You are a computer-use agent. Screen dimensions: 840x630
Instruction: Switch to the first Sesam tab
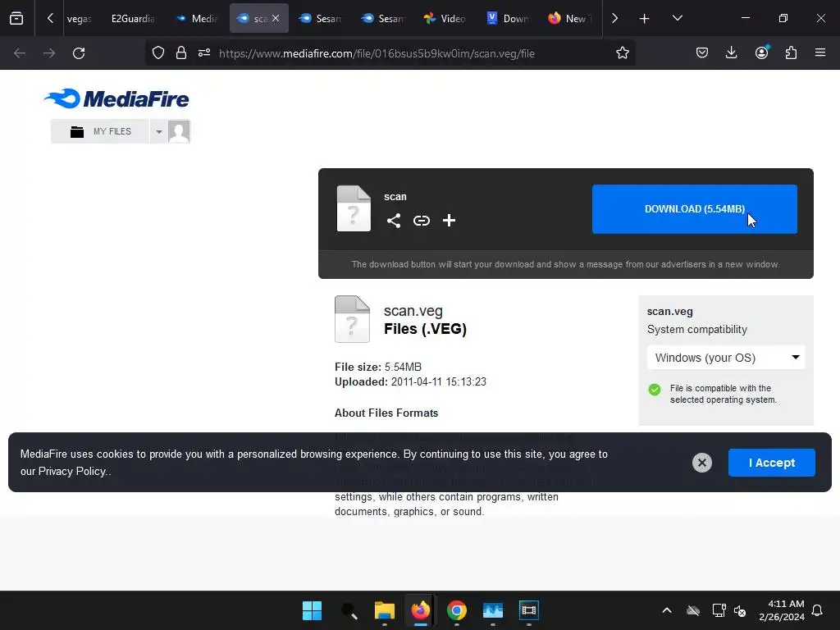coord(321,19)
